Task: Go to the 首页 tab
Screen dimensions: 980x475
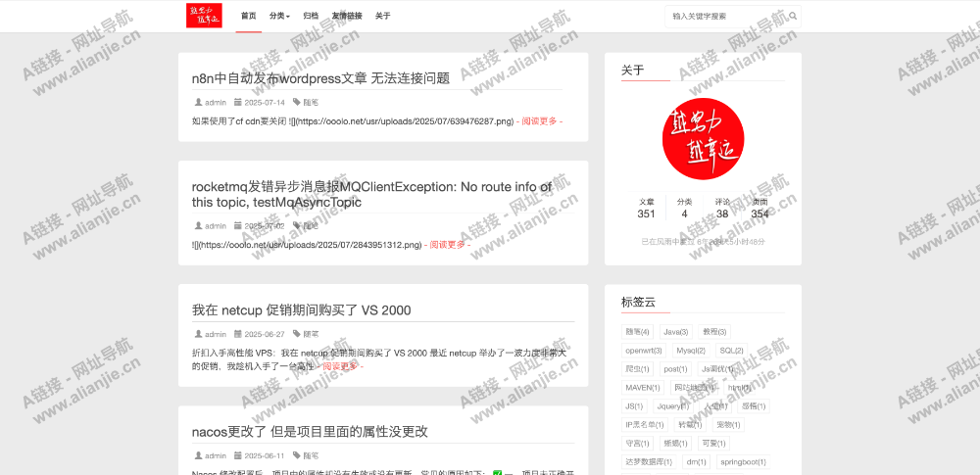Action: pos(249,17)
